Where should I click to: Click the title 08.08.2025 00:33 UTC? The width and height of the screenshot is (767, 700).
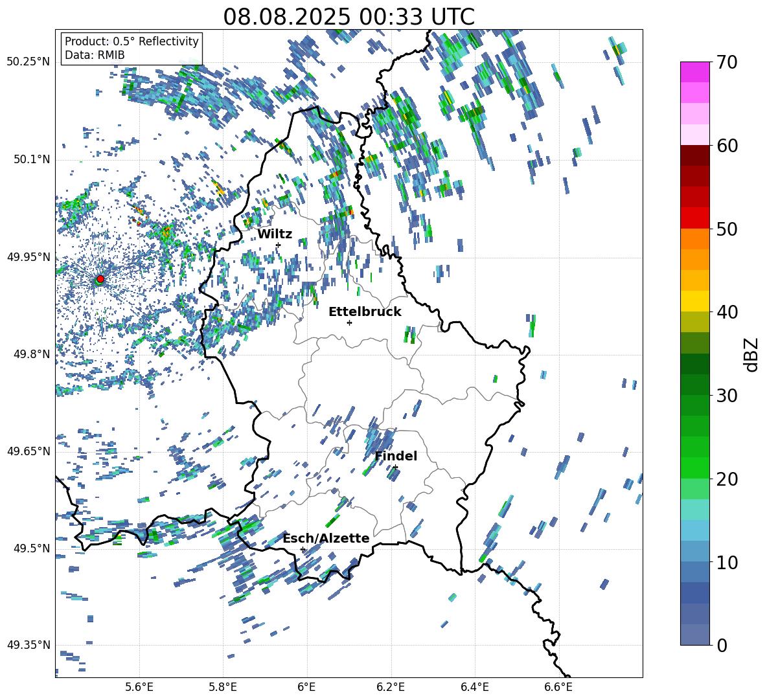pyautogui.click(x=349, y=17)
